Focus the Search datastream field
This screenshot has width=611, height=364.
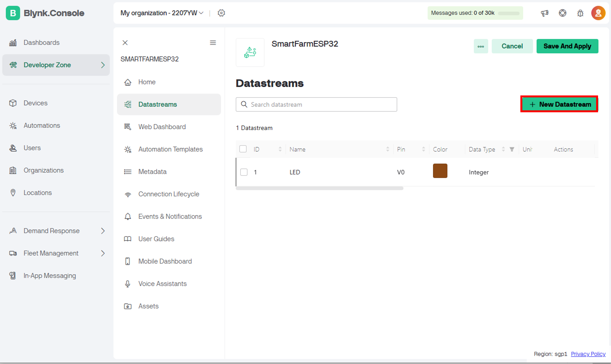(317, 105)
